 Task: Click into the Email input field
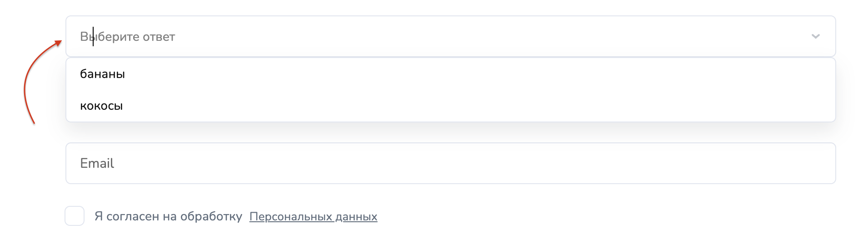[x=450, y=163]
